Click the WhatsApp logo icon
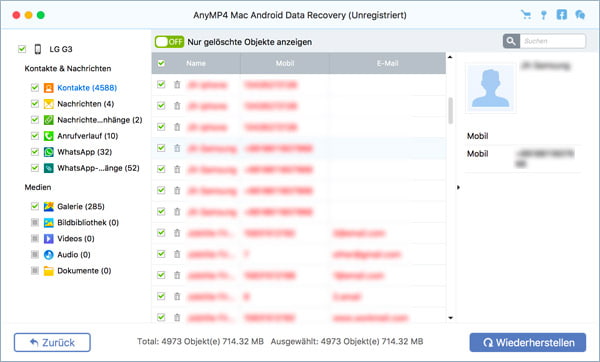Screen dimensions: 600x362 [x=49, y=152]
